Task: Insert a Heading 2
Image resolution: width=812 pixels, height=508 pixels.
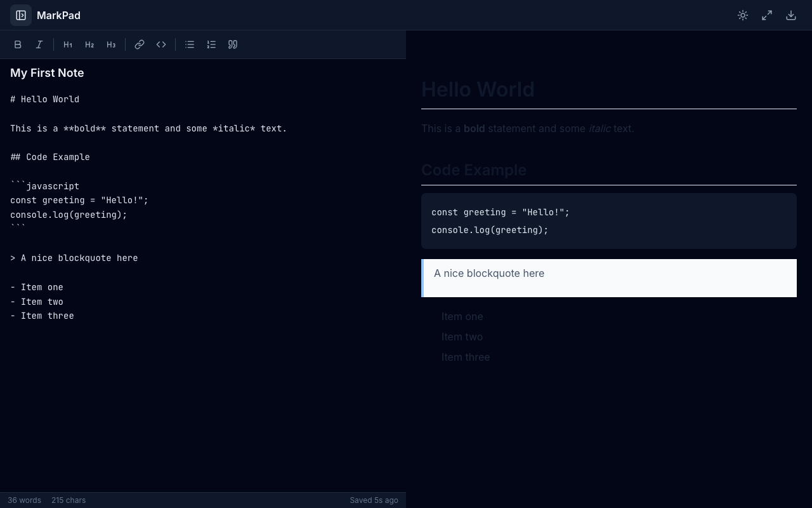Action: click(89, 44)
